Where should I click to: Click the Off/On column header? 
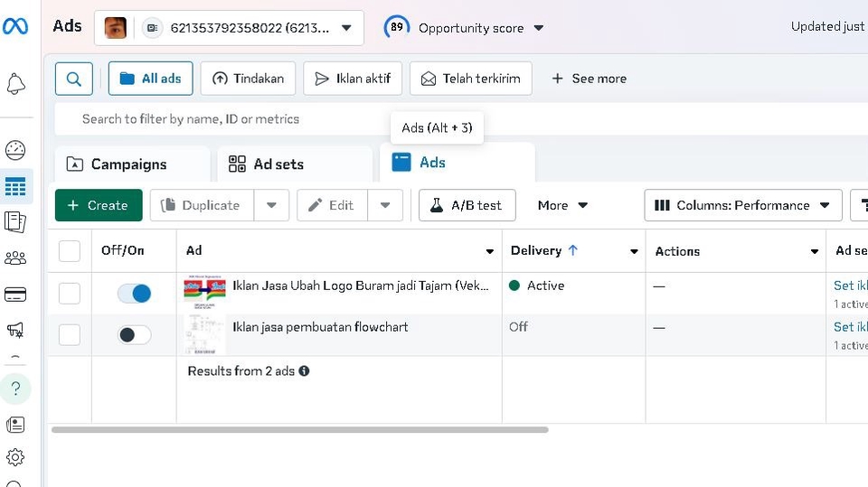122,250
